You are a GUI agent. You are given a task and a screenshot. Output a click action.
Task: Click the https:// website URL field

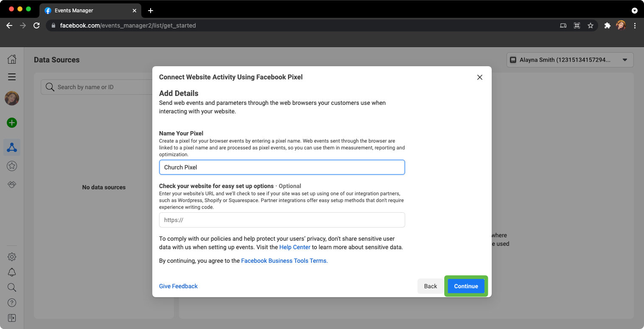click(x=282, y=220)
